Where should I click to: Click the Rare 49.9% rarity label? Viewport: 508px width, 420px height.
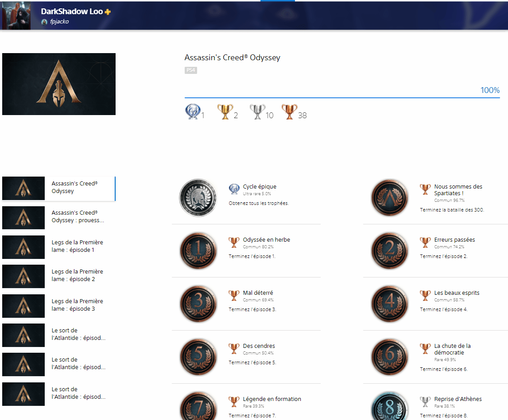(445, 360)
